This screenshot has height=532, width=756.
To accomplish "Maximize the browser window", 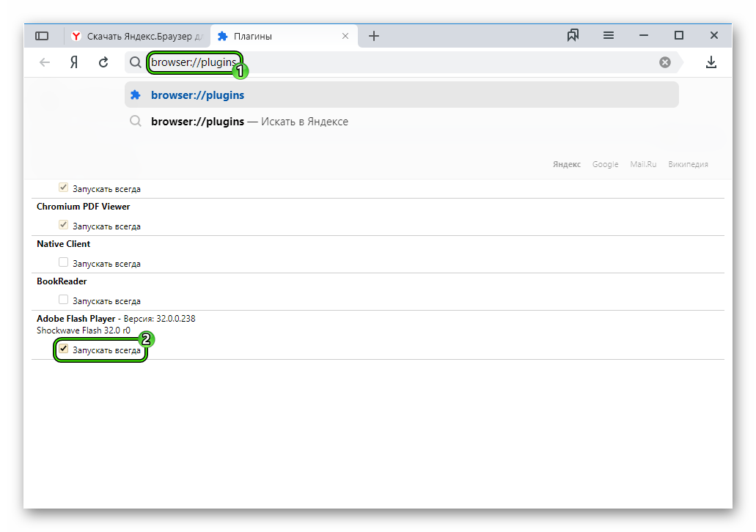I will click(679, 35).
